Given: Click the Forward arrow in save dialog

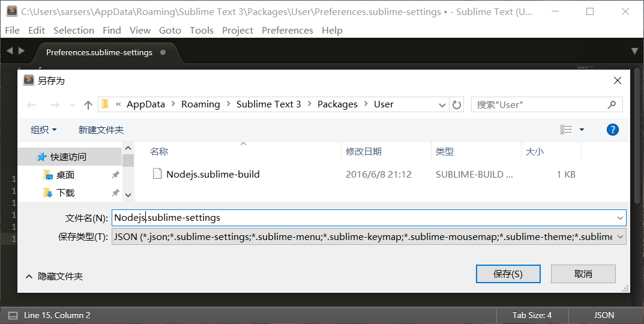Looking at the screenshot, I should coord(54,105).
